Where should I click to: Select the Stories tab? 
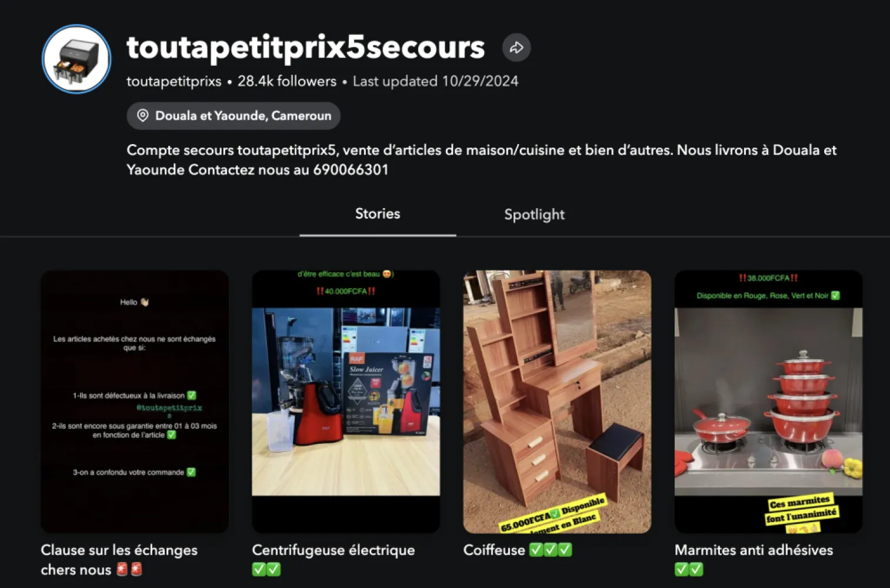(x=378, y=213)
